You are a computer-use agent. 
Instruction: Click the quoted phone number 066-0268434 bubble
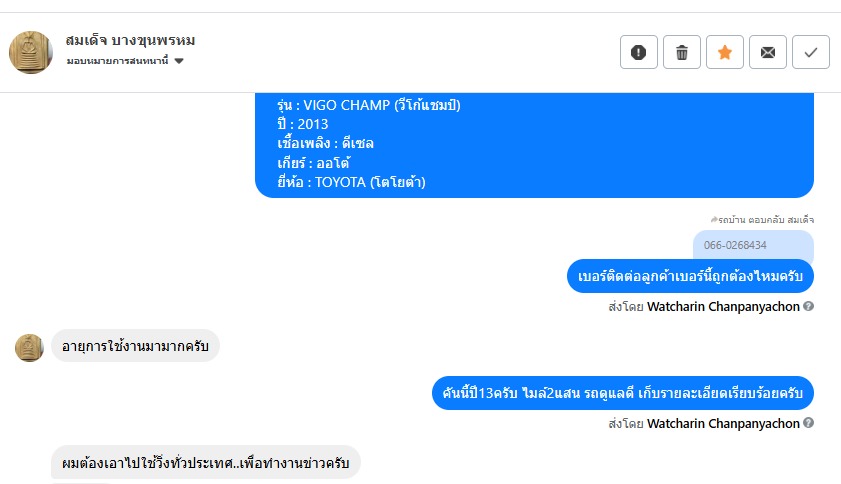click(x=753, y=245)
